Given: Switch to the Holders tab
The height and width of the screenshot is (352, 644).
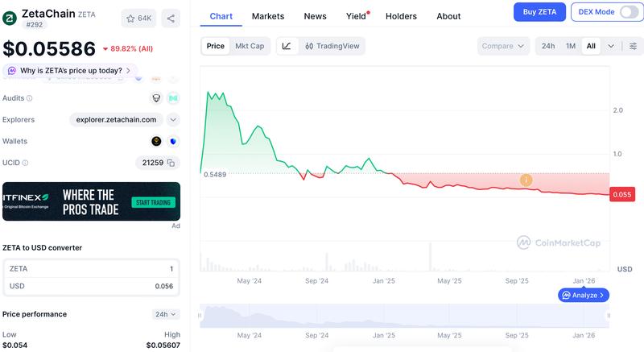Looking at the screenshot, I should 401,16.
